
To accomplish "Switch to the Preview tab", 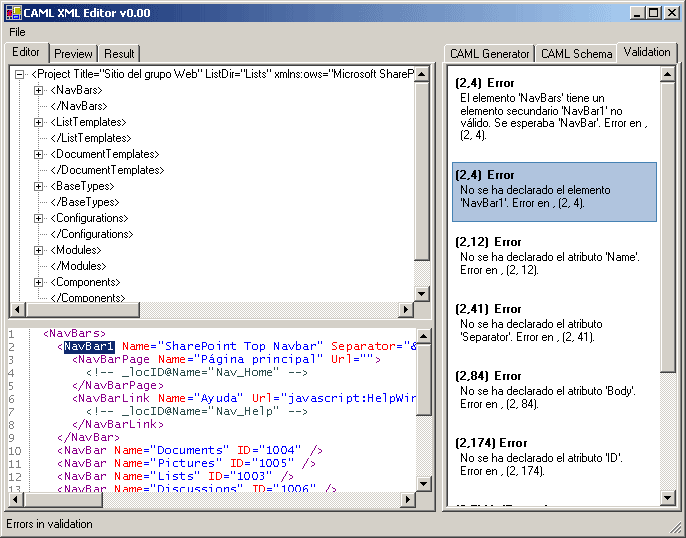I will [x=73, y=54].
